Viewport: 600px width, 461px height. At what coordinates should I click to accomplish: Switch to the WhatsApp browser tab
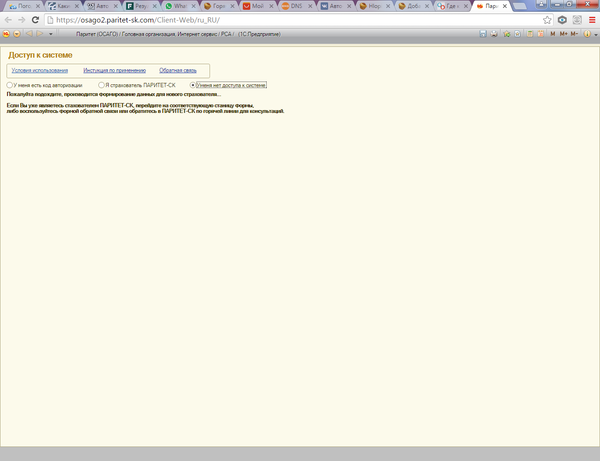point(180,6)
